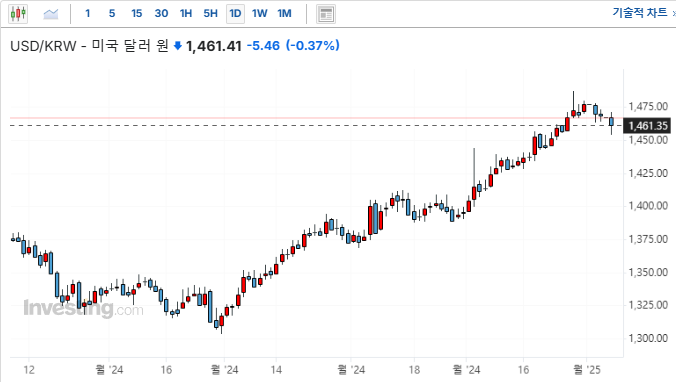This screenshot has width=676, height=382.
Task: Click the 1,450.00 price axis label
Action: tap(648, 140)
